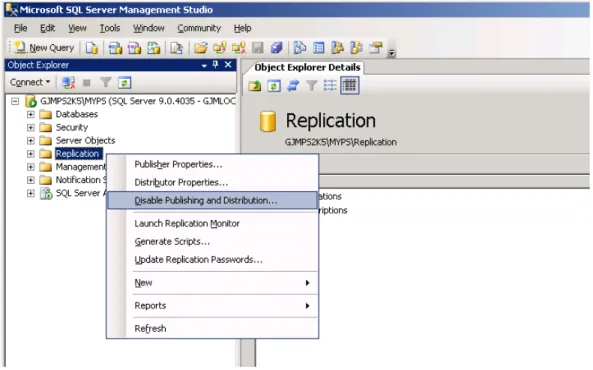Toggle the Object Explorer auto-hide pin

pyautogui.click(x=216, y=65)
